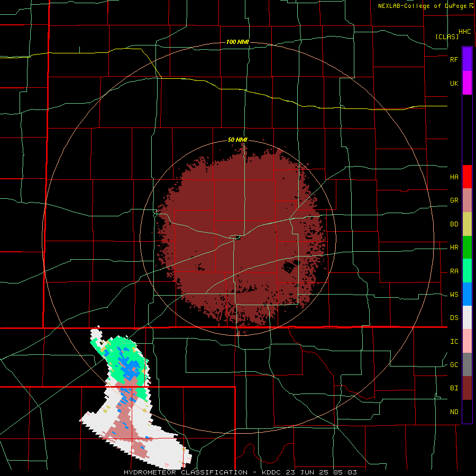This screenshot has width=476, height=476.
Task: Click the GC gray legend swatch
Action: (x=467, y=364)
